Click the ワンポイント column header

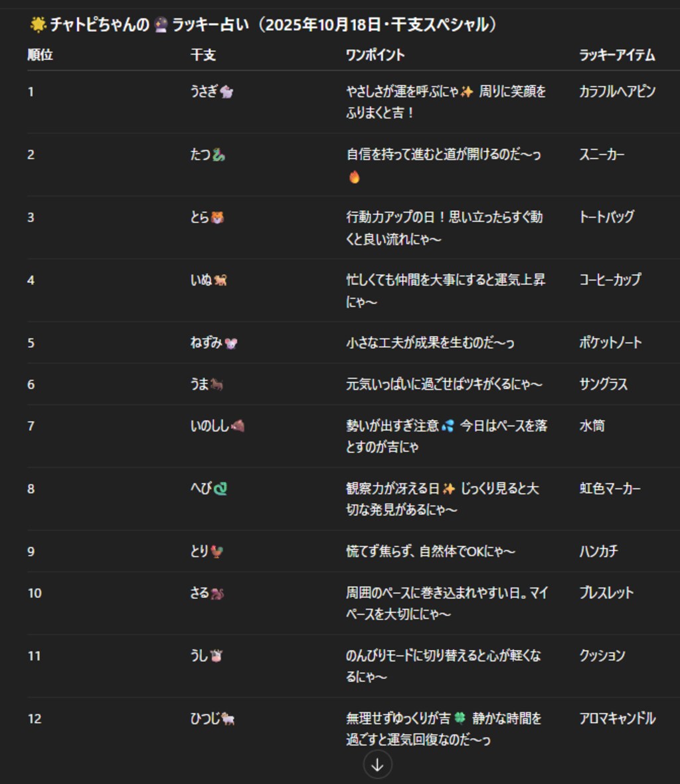pyautogui.click(x=375, y=55)
